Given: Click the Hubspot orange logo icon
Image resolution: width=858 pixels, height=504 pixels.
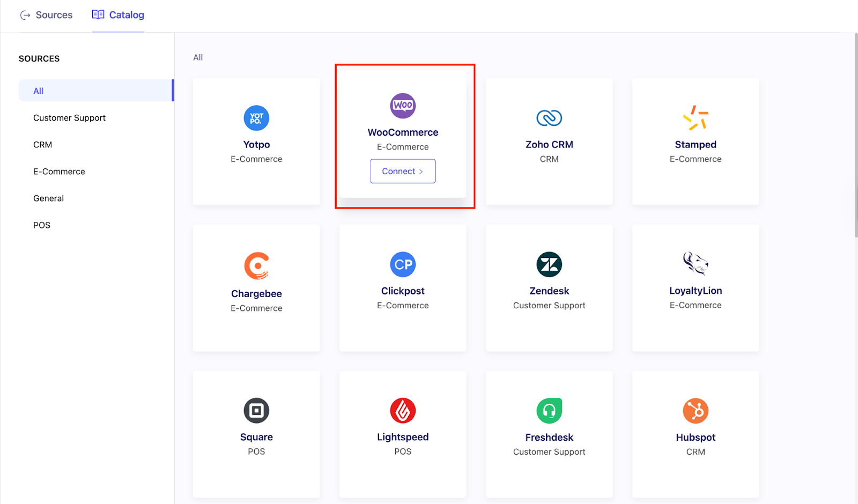Looking at the screenshot, I should tap(696, 411).
